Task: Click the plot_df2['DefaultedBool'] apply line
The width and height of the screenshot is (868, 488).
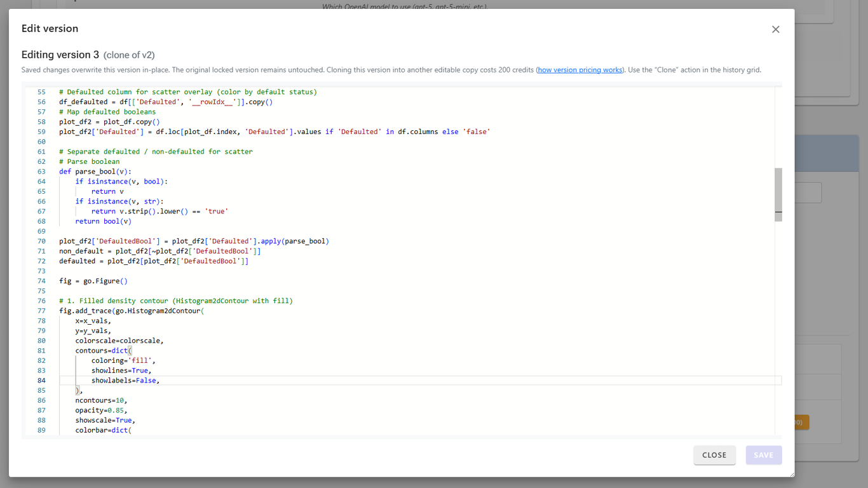Action: (x=194, y=241)
